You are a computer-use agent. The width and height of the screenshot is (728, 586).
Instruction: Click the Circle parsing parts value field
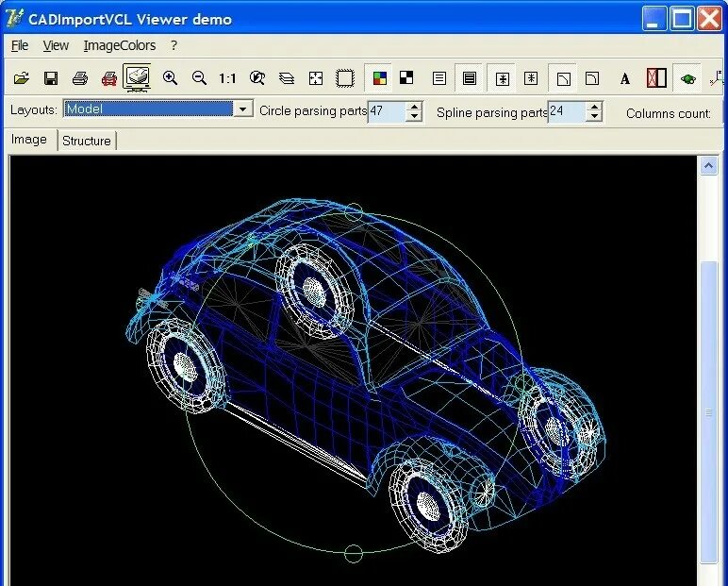[387, 111]
